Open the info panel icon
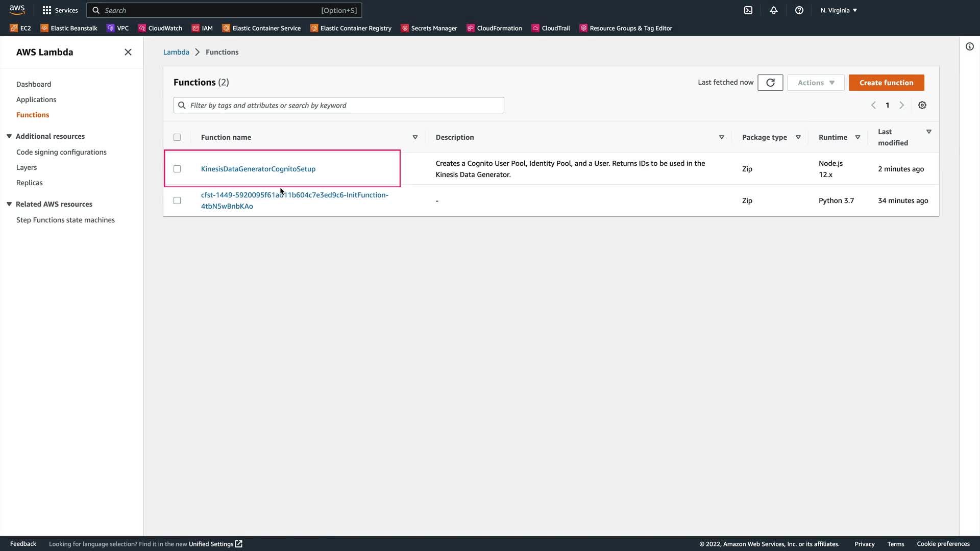This screenshot has width=980, height=551. 969,46
